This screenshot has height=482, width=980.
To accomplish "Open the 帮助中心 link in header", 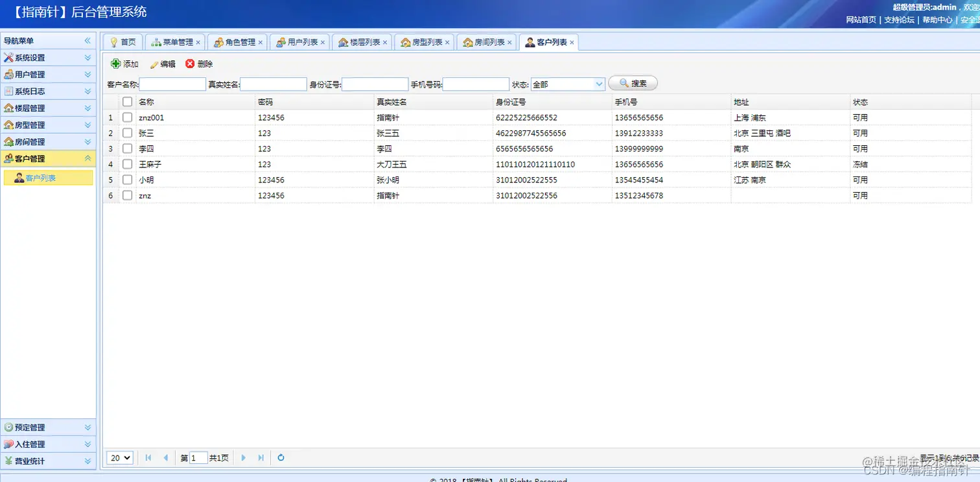I will 937,20.
